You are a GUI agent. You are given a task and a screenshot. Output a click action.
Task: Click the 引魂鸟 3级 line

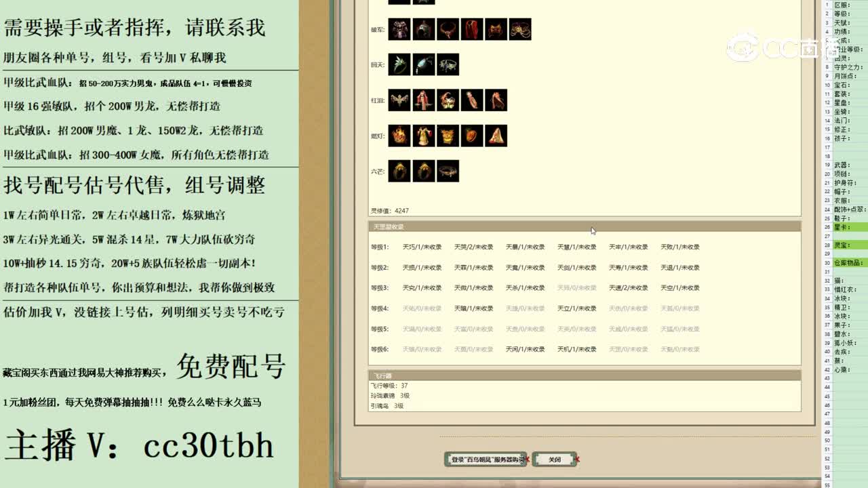point(387,406)
